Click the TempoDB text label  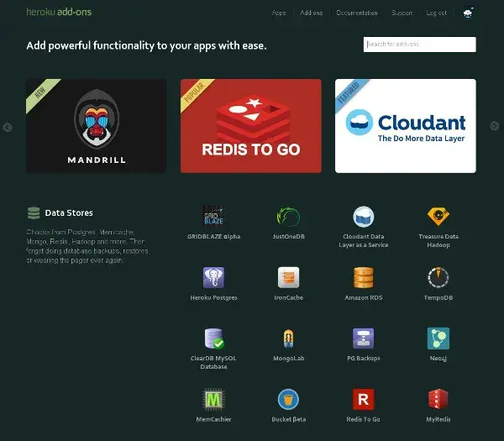[x=438, y=297]
